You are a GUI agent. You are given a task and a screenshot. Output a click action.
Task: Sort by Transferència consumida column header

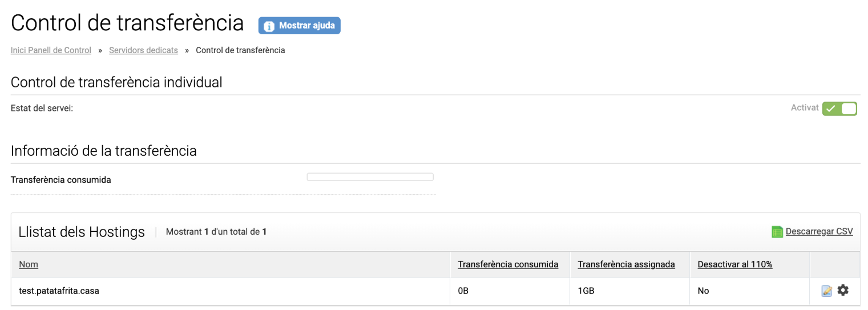click(x=508, y=264)
